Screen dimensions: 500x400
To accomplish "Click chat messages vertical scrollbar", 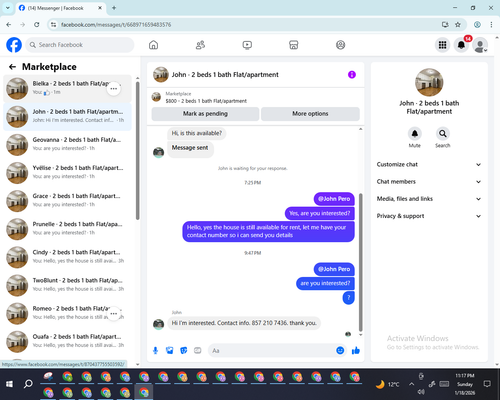I will [361, 262].
